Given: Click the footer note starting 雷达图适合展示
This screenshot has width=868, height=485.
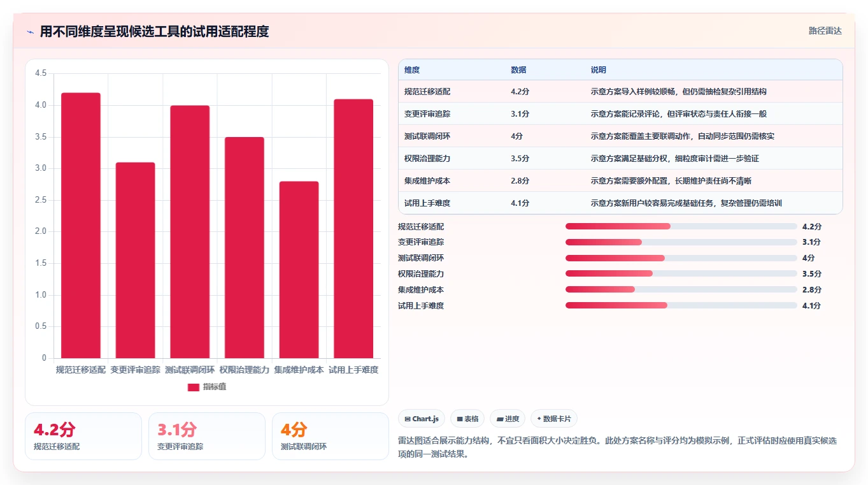Looking at the screenshot, I should click(x=618, y=448).
